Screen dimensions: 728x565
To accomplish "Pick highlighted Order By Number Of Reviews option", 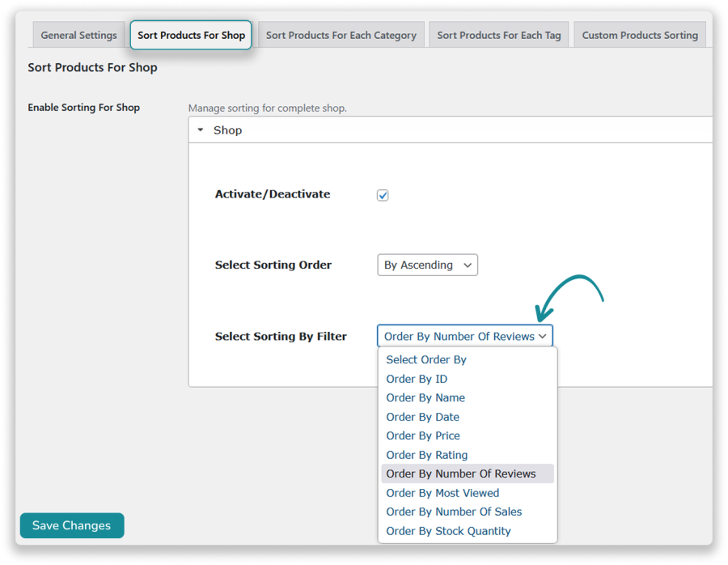I will coord(468,474).
